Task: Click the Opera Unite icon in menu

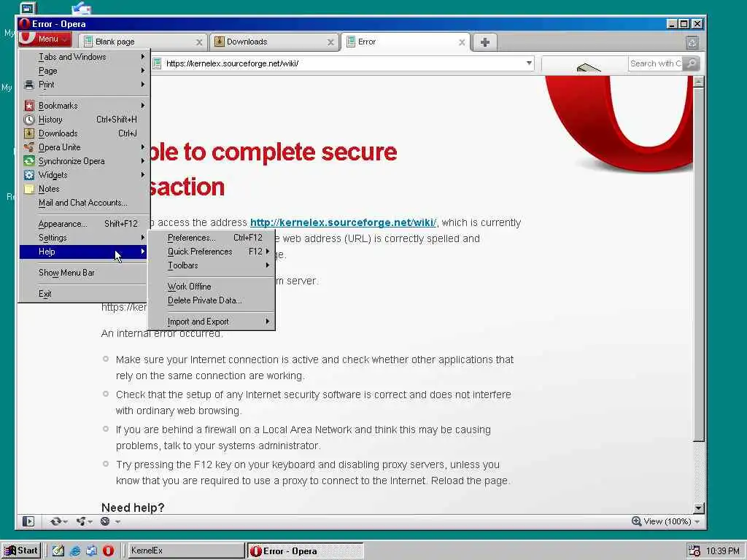Action: click(x=29, y=147)
